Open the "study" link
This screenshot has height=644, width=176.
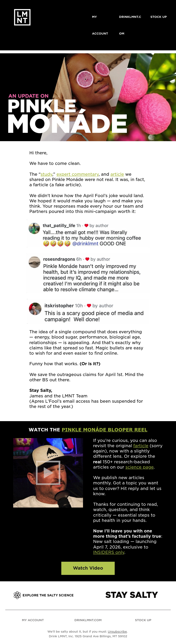(x=46, y=174)
